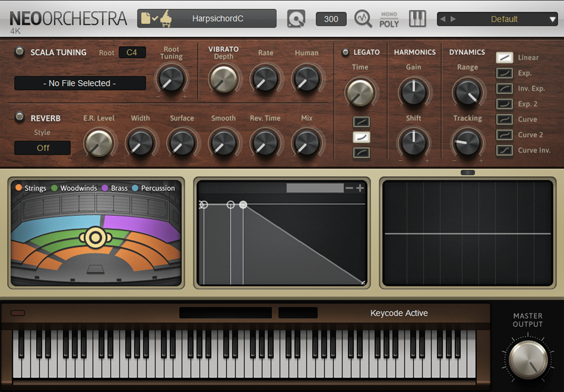564x392 pixels.
Task: Select the Percussion section legend
Action: click(x=154, y=188)
